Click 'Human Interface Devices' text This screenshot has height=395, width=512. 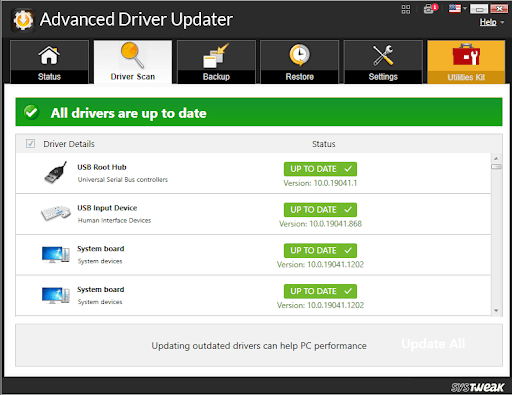click(x=114, y=220)
